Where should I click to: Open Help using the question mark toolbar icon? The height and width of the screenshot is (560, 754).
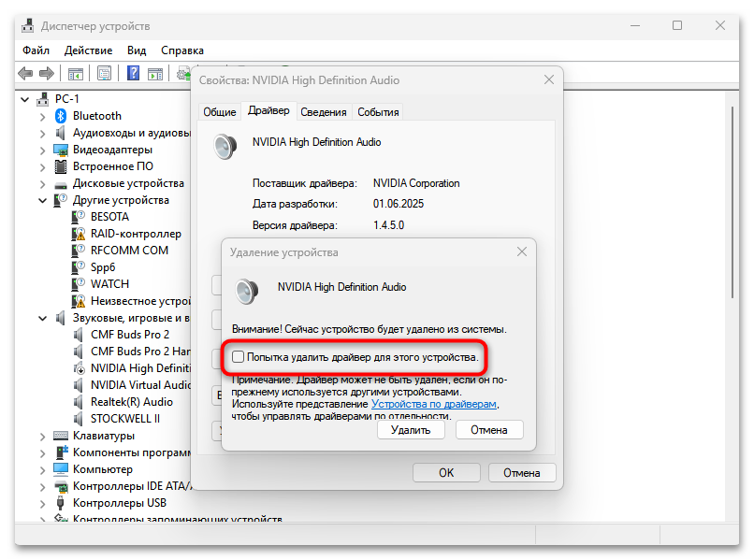pyautogui.click(x=134, y=73)
